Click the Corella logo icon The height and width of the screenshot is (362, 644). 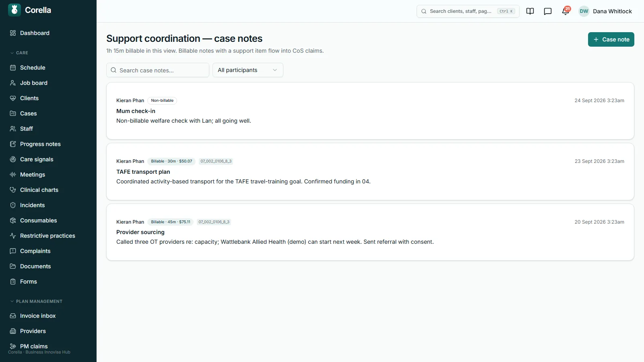(x=14, y=10)
